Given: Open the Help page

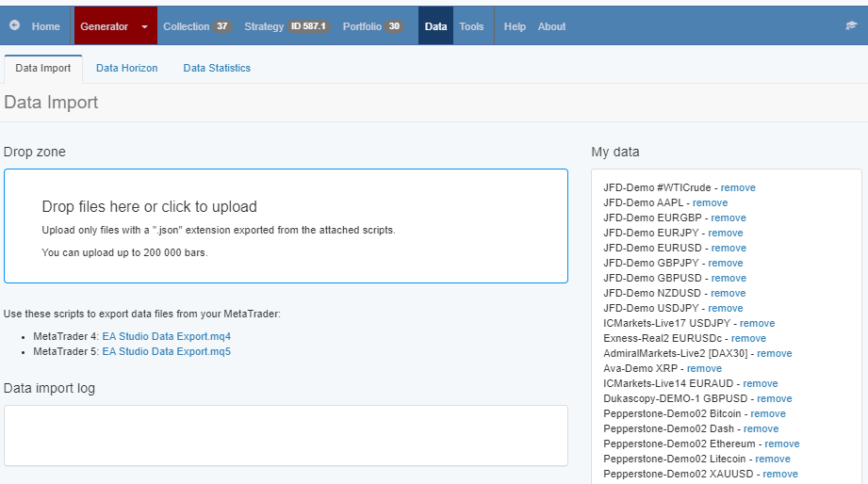Looking at the screenshot, I should [515, 26].
